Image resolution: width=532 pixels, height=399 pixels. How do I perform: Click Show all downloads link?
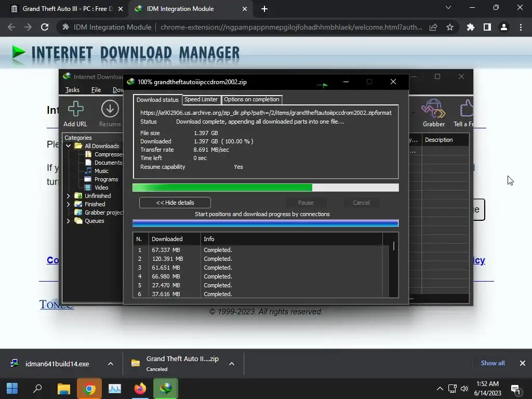(x=493, y=363)
